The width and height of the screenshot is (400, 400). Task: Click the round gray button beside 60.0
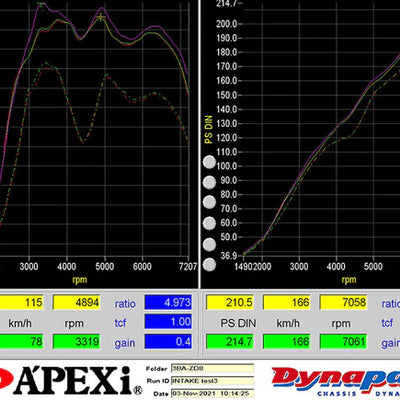[209, 223]
